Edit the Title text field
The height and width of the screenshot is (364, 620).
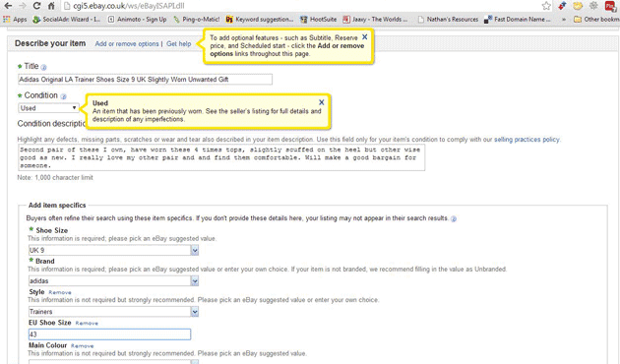tap(145, 79)
